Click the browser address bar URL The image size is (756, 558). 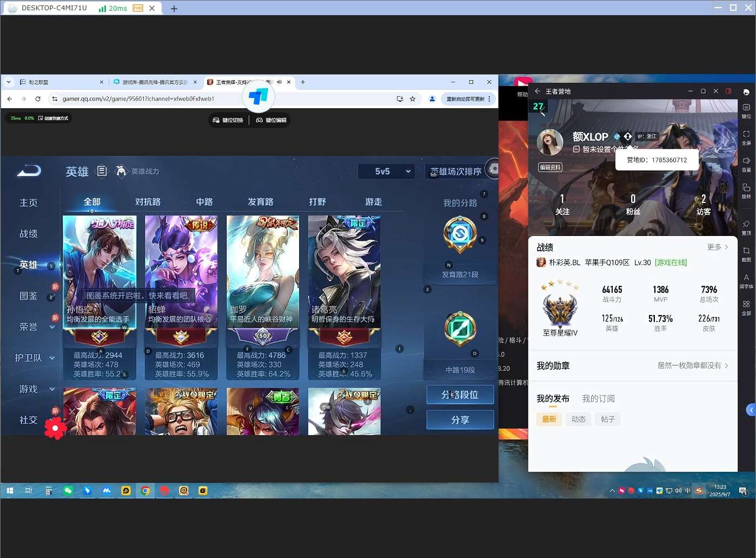[138, 99]
